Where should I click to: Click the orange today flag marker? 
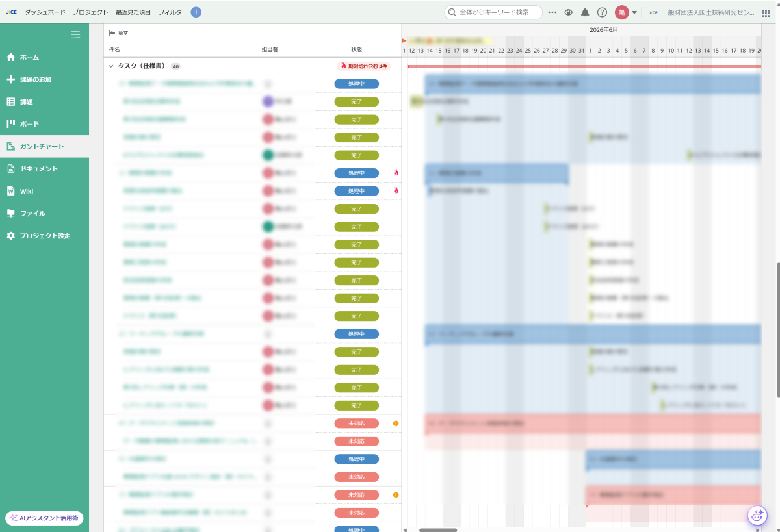point(404,41)
